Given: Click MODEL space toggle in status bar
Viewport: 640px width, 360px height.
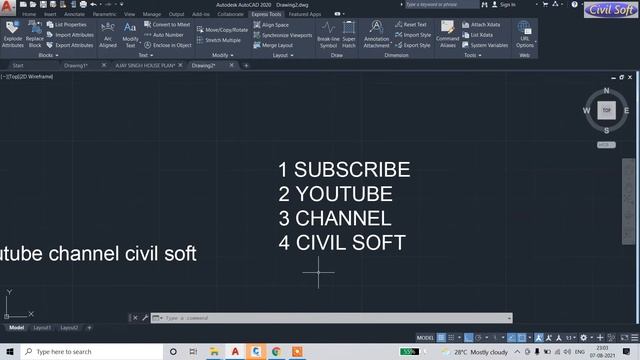Looking at the screenshot, I should [425, 338].
